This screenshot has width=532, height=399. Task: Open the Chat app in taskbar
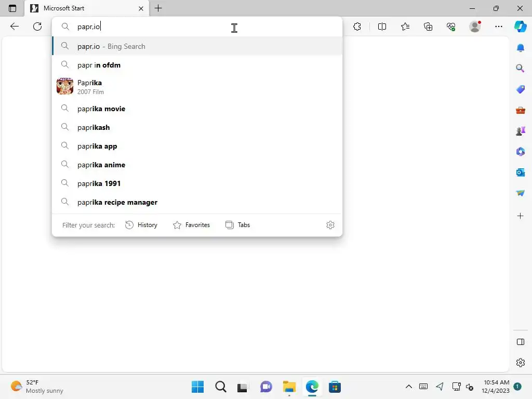[x=266, y=387]
